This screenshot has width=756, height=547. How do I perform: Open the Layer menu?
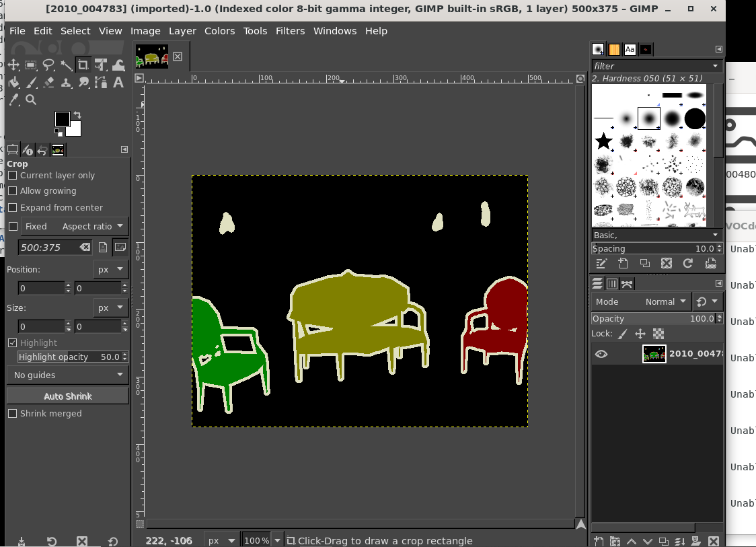182,31
